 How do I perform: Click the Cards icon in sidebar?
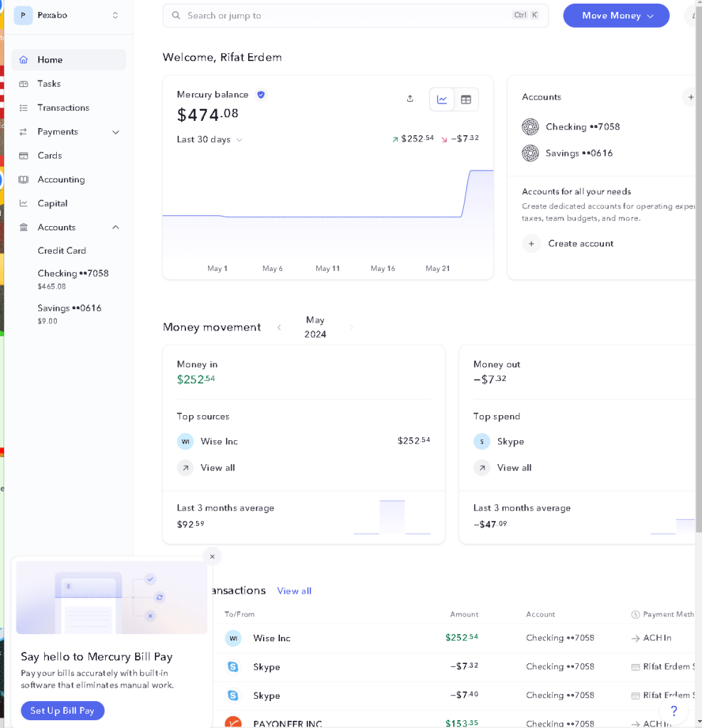[23, 156]
